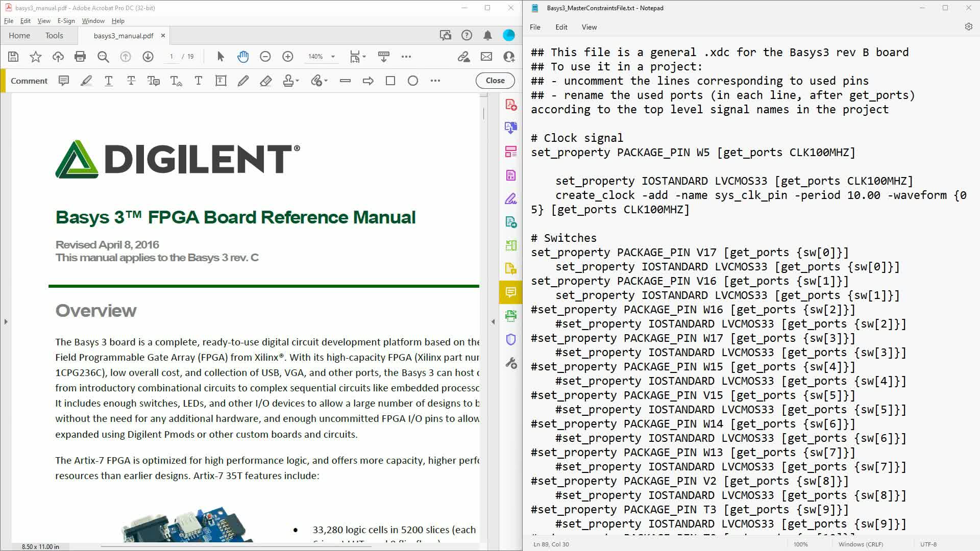
Task: Zoom out with minus icon
Action: click(x=265, y=57)
